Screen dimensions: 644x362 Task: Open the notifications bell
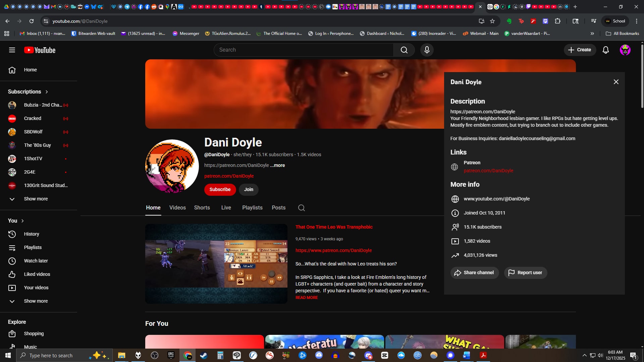605,50
